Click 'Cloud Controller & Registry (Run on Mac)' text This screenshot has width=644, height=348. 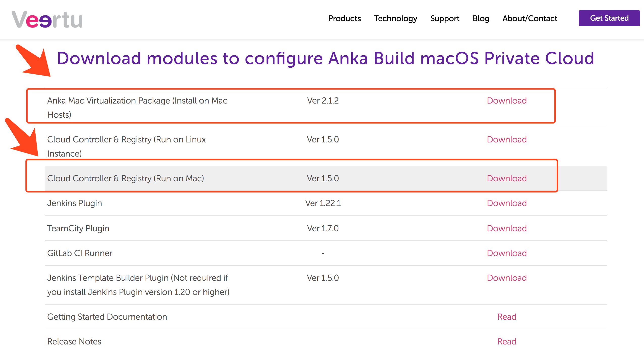click(x=125, y=179)
